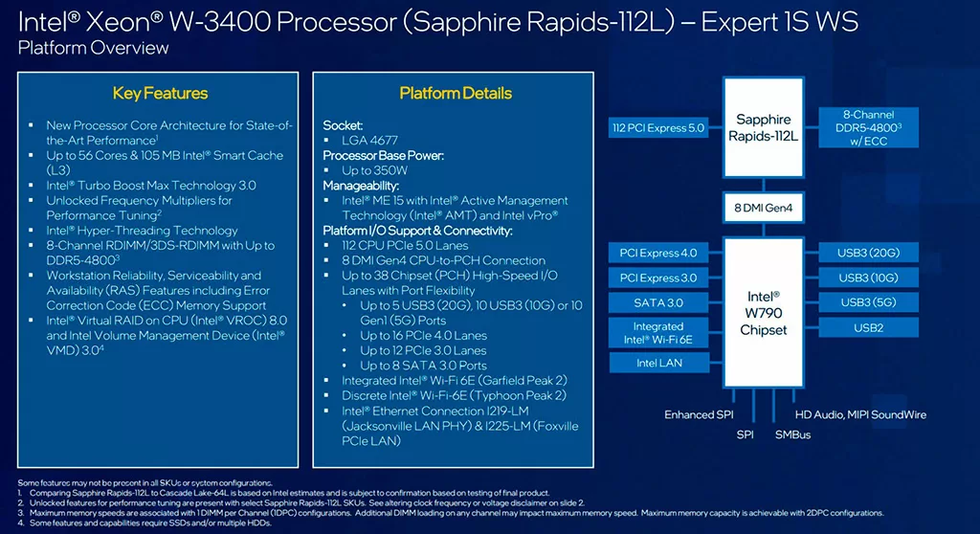Click the Intel Virtual RAID on CPU bullet
The image size is (980, 534).
pos(167,335)
